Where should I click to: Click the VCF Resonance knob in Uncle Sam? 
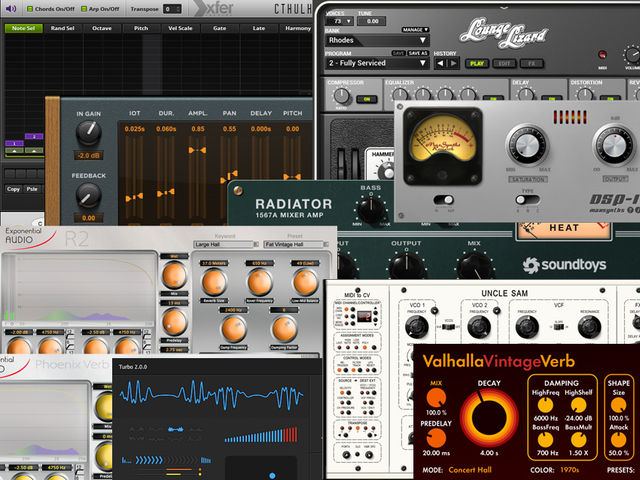coord(589,327)
